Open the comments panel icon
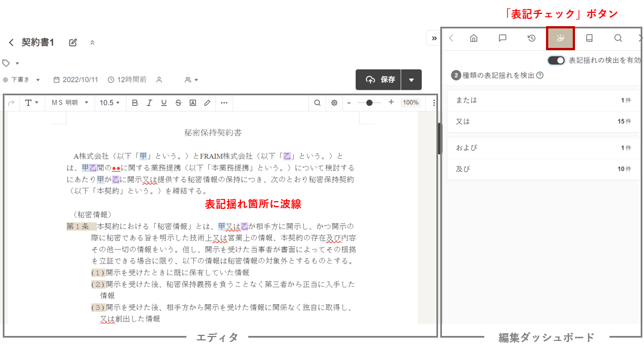This screenshot has width=644, height=351. 503,38
